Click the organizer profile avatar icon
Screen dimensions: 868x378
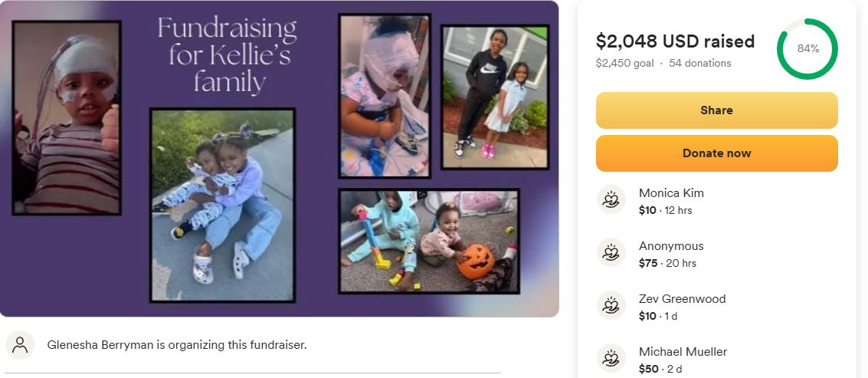click(x=20, y=345)
